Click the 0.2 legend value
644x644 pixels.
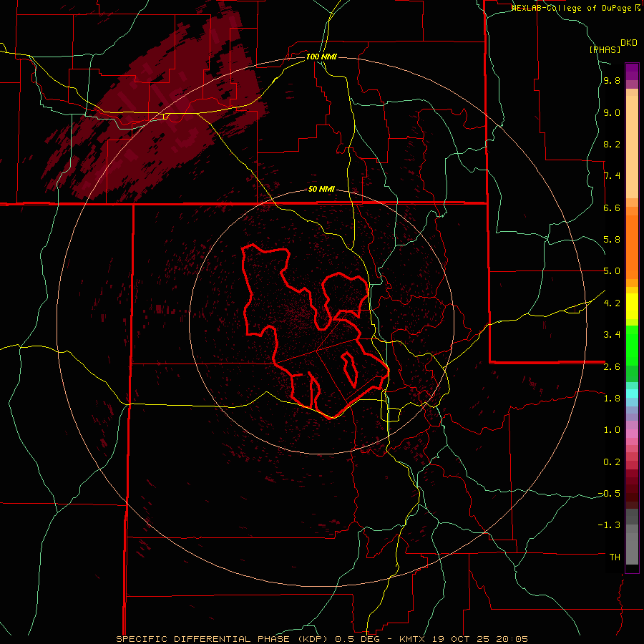tap(612, 462)
